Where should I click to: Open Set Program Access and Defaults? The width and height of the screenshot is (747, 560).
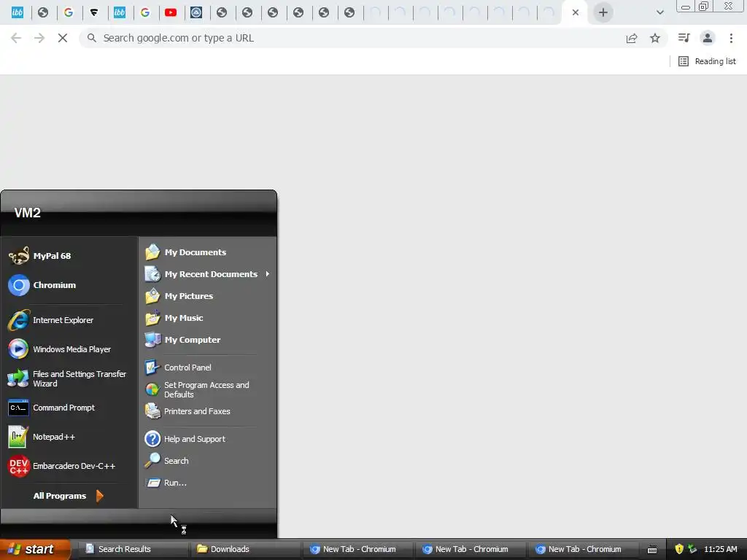[x=207, y=389]
